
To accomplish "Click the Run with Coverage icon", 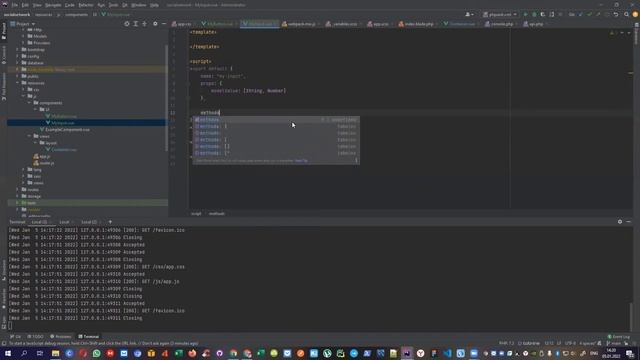I will [x=542, y=14].
